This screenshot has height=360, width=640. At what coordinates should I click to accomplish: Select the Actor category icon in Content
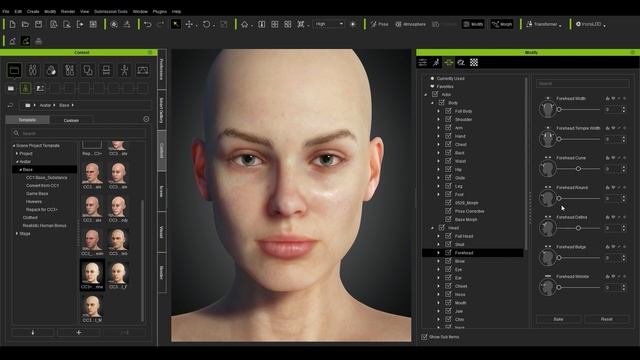(33, 70)
